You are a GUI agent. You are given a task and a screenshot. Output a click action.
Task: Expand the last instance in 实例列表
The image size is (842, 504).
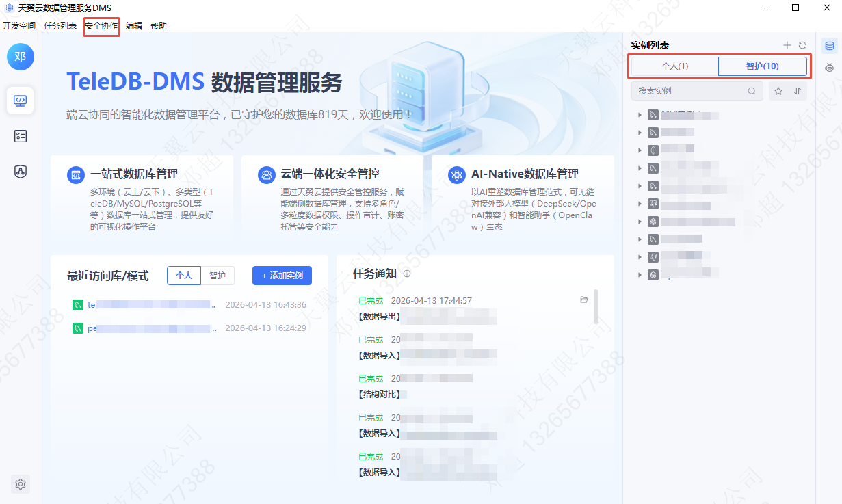pos(640,275)
